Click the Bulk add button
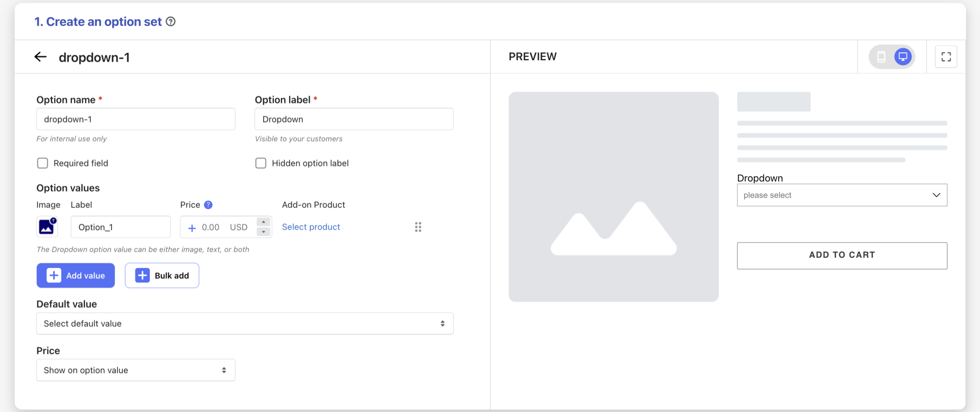 coord(162,276)
